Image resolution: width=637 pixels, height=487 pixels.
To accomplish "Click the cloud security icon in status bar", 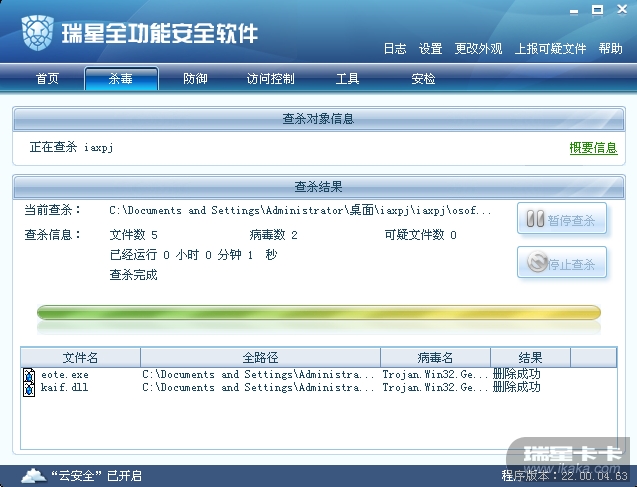I will coord(34,475).
